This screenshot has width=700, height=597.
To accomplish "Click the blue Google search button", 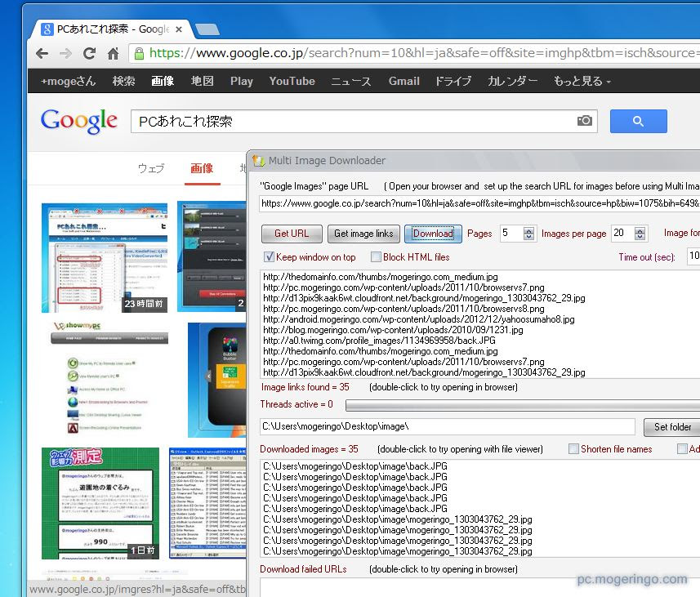I will coord(639,121).
